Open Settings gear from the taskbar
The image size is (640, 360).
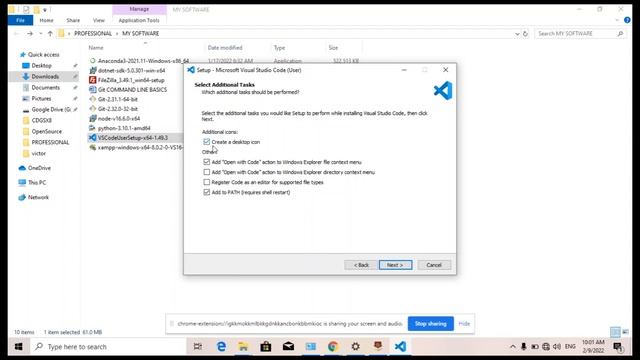[356, 347]
